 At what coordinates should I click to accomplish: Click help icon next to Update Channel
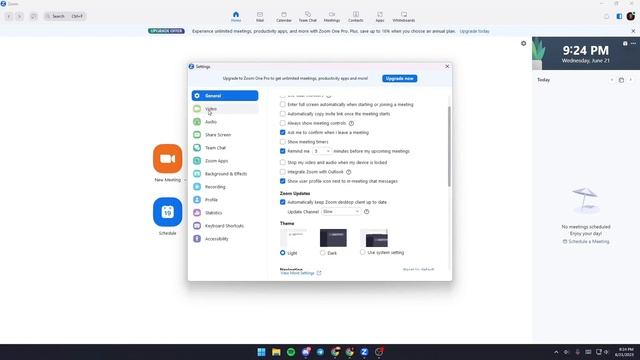coord(367,212)
